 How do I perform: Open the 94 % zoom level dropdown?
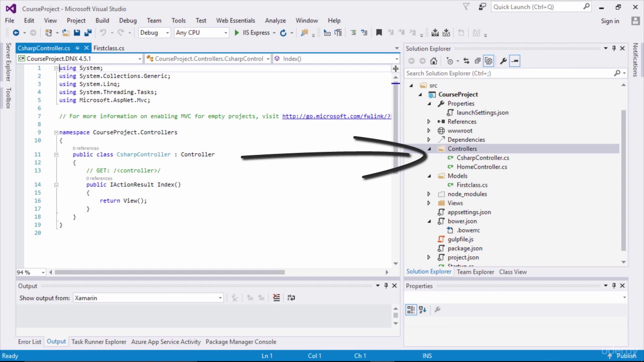(x=31, y=272)
